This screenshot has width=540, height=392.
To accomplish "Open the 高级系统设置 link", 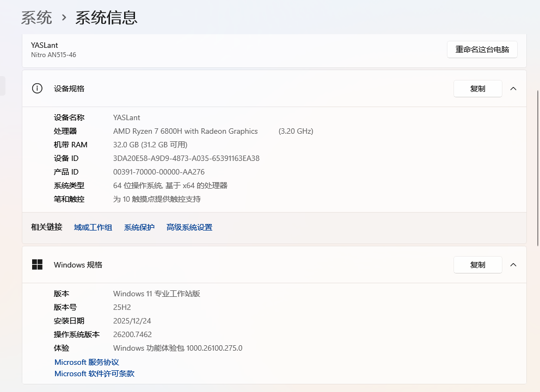I will [189, 227].
